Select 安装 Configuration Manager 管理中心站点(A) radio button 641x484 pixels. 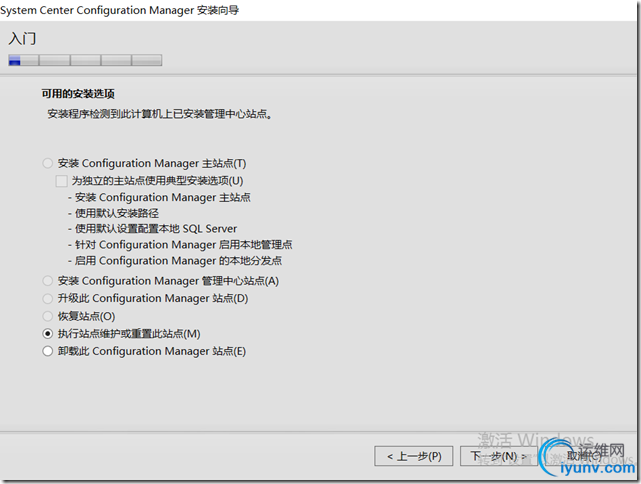[x=48, y=281]
